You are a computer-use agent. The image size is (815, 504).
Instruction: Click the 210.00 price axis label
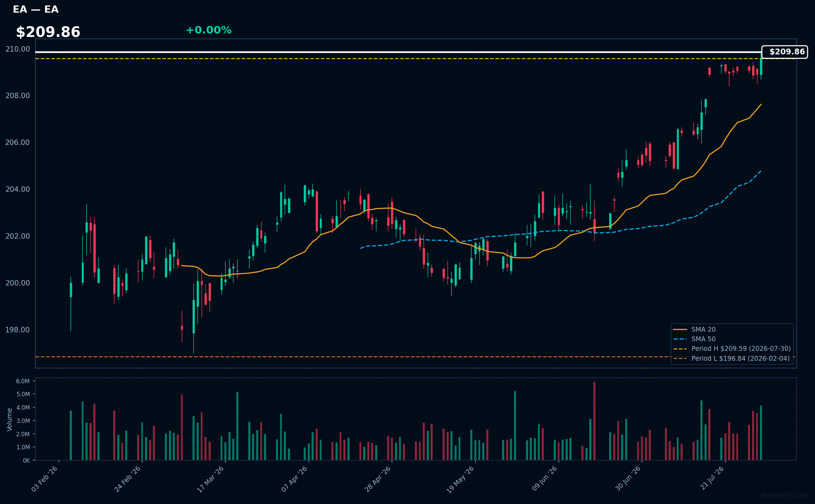click(x=18, y=49)
